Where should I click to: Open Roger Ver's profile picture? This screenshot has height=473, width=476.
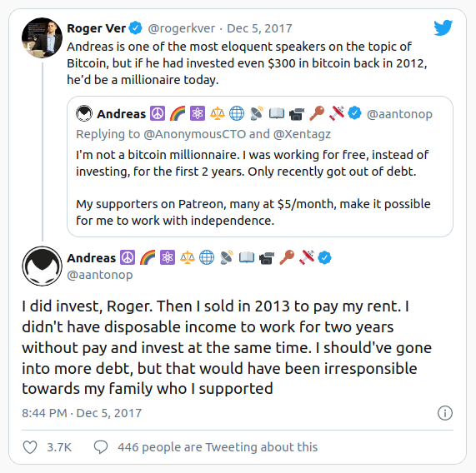[43, 37]
